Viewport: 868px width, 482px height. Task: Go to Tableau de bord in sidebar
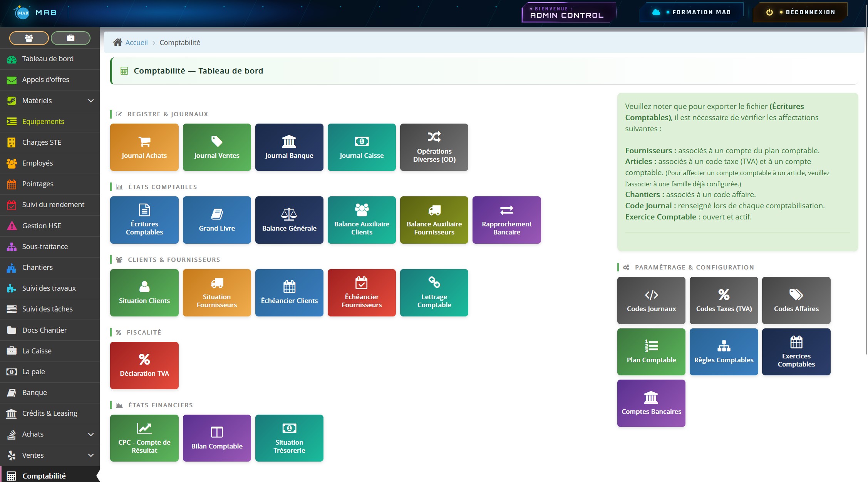point(50,59)
